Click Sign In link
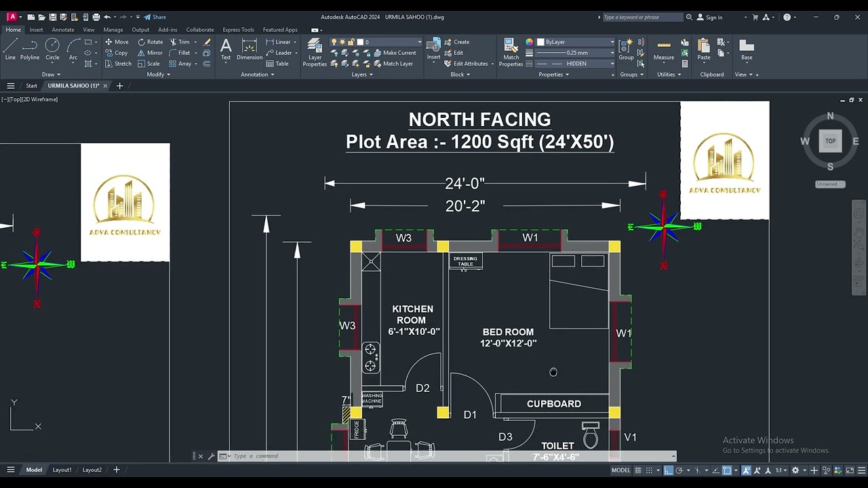 pyautogui.click(x=709, y=17)
